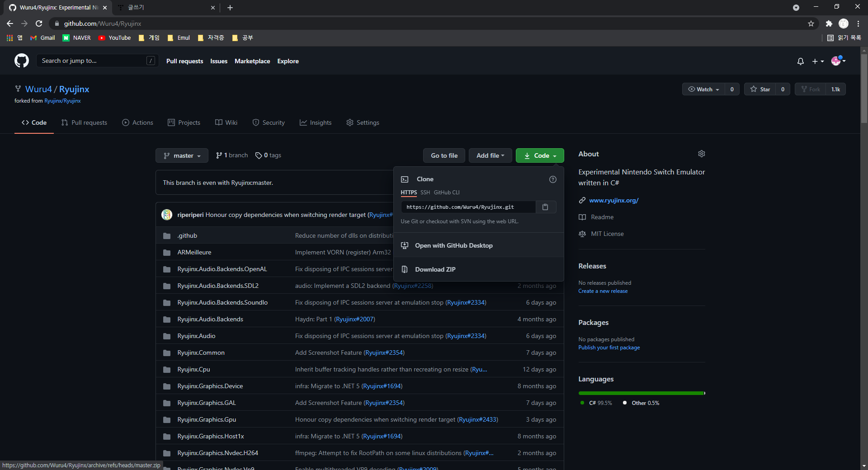Viewport: 868px width, 470px height.
Task: Open upstream Ryujinx/Ryujinx fork source
Action: coord(62,101)
